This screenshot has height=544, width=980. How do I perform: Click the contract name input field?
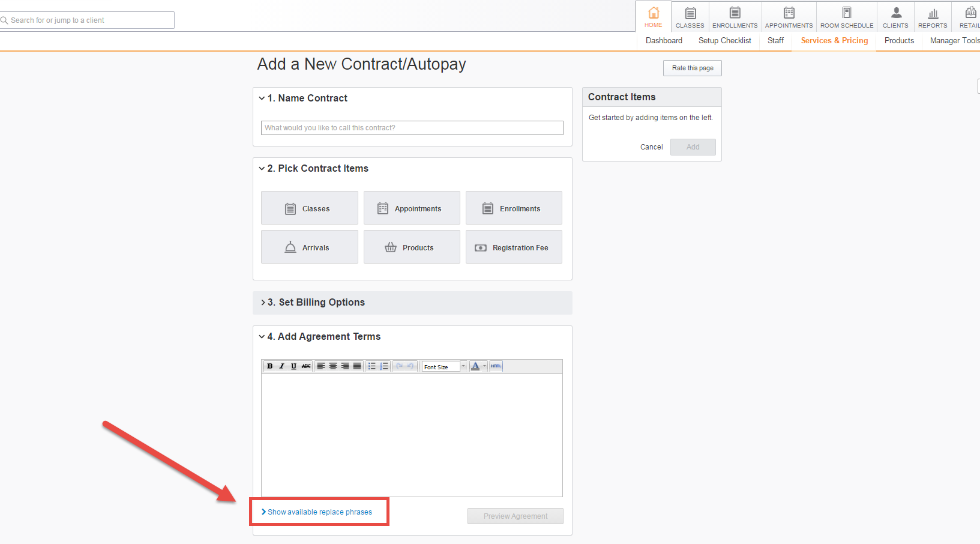point(412,128)
